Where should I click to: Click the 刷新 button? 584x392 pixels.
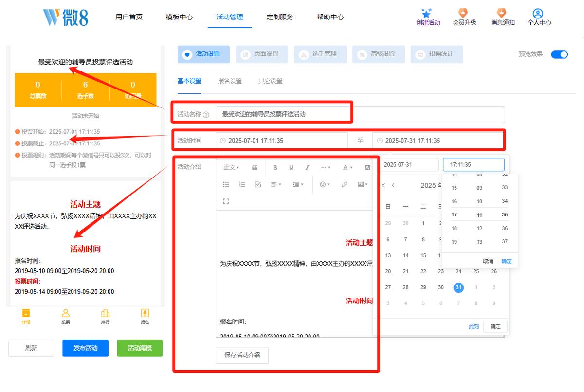[31, 348]
